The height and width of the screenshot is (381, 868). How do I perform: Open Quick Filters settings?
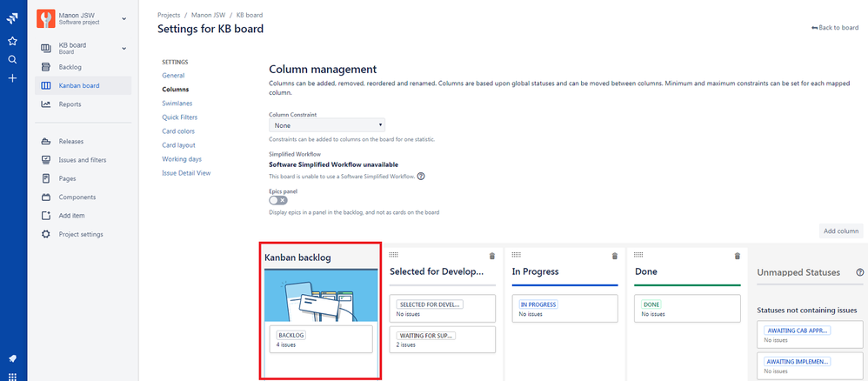pos(180,117)
